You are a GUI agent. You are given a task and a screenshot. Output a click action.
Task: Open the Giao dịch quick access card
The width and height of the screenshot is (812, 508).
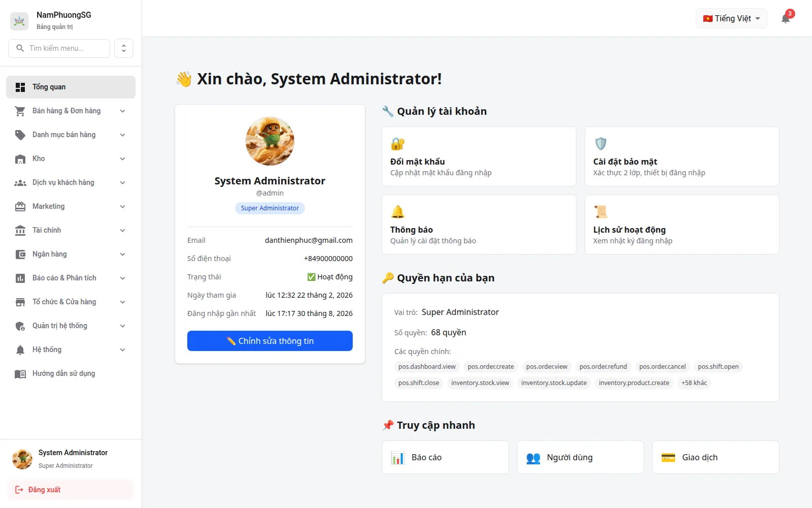pyautogui.click(x=716, y=457)
